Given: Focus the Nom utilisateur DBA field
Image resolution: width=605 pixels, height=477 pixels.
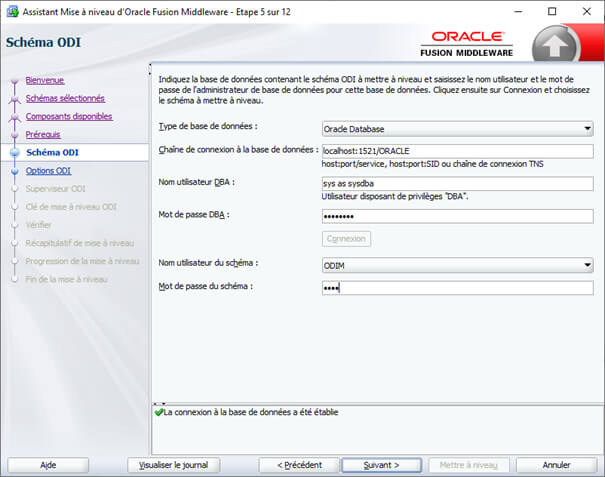Looking at the screenshot, I should (458, 184).
